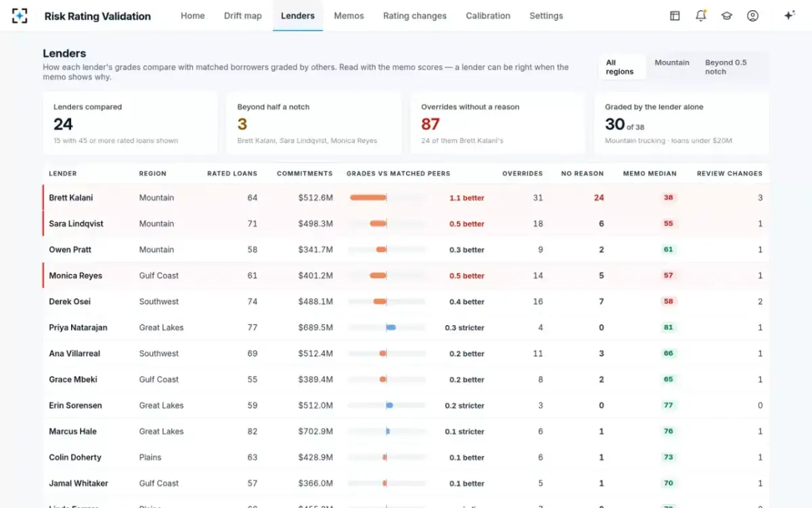Open the layout panel icon

pos(675,16)
